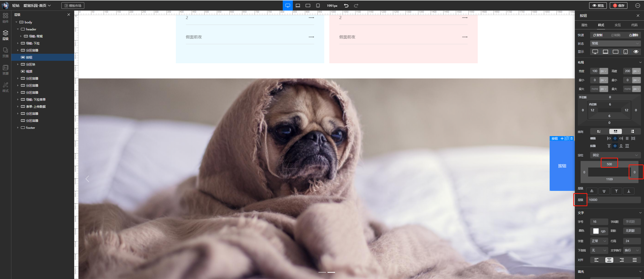Switch to the 代码 tab
This screenshot has width=644, height=279.
coord(634,25)
